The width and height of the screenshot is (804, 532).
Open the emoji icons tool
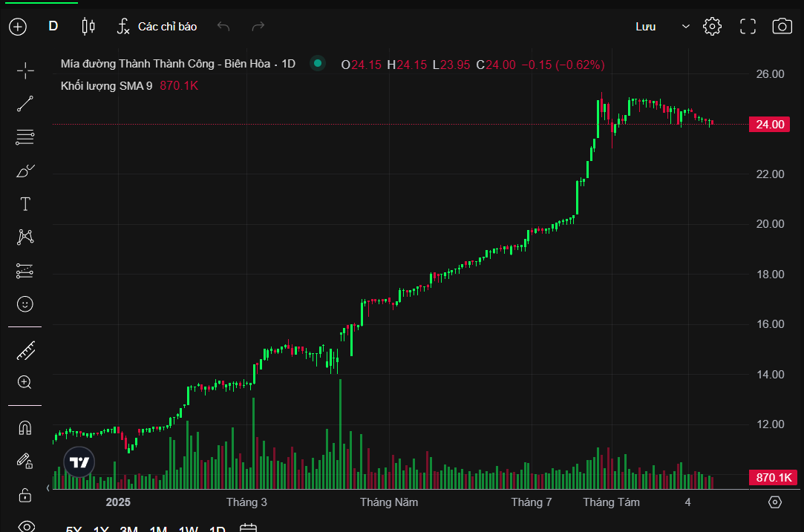pyautogui.click(x=25, y=304)
